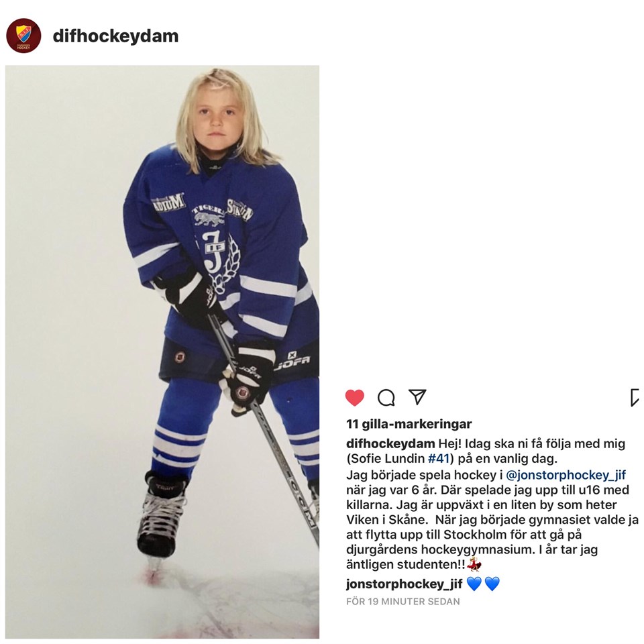Open the difhockeydam username in header
644x644 pixels.
pyautogui.click(x=115, y=36)
